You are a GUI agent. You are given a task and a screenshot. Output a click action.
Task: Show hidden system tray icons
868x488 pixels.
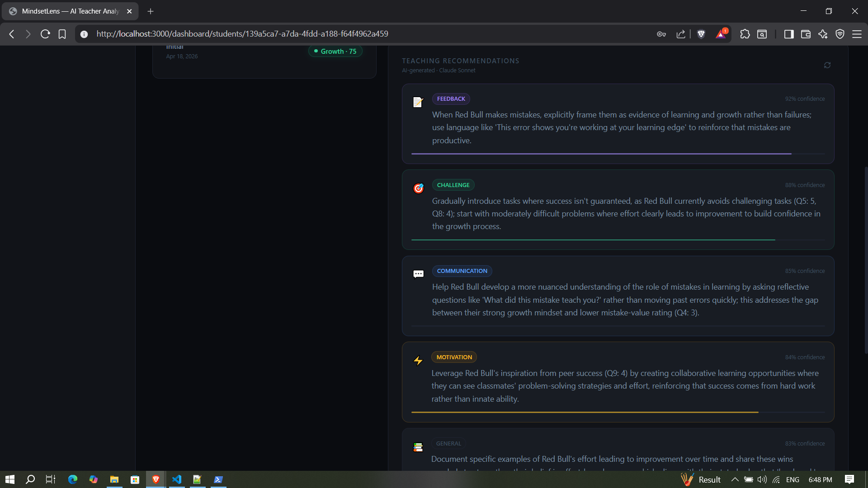coord(735,479)
